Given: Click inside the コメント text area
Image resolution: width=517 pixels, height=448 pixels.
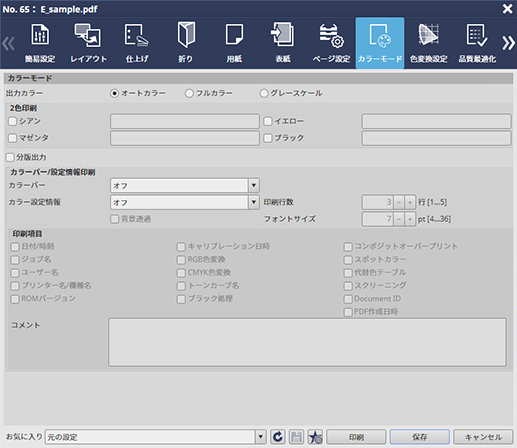Looking at the screenshot, I should pyautogui.click(x=307, y=342).
